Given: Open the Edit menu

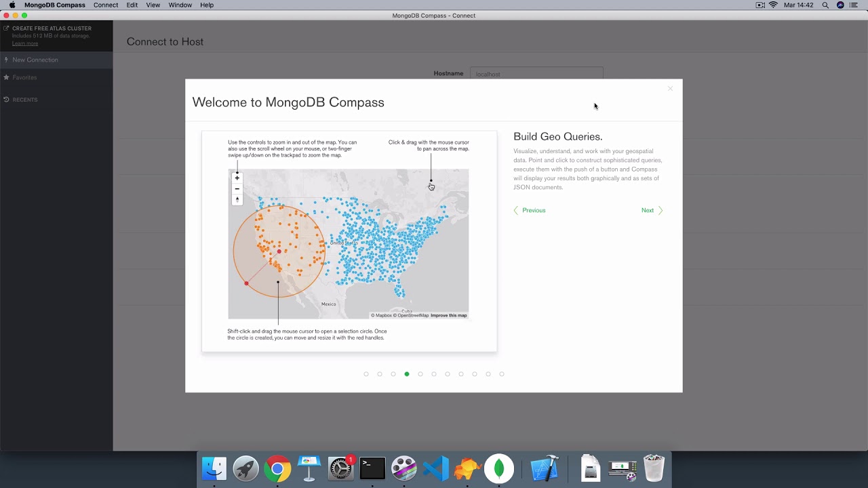Looking at the screenshot, I should [132, 5].
